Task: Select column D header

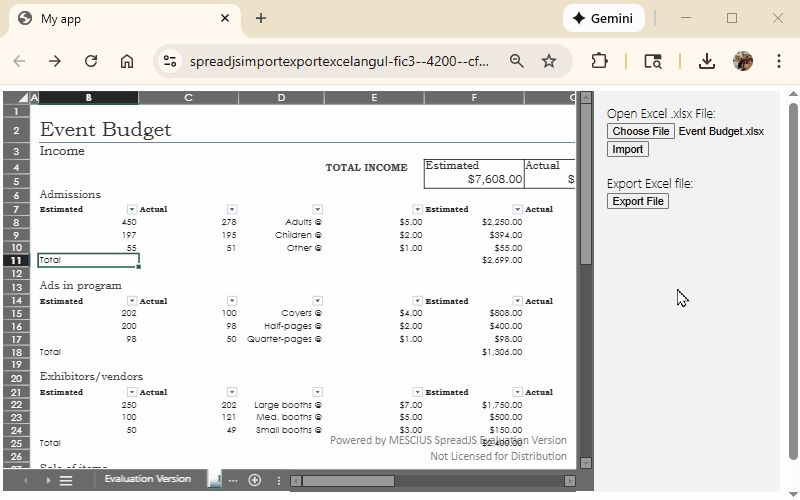Action: tap(281, 97)
